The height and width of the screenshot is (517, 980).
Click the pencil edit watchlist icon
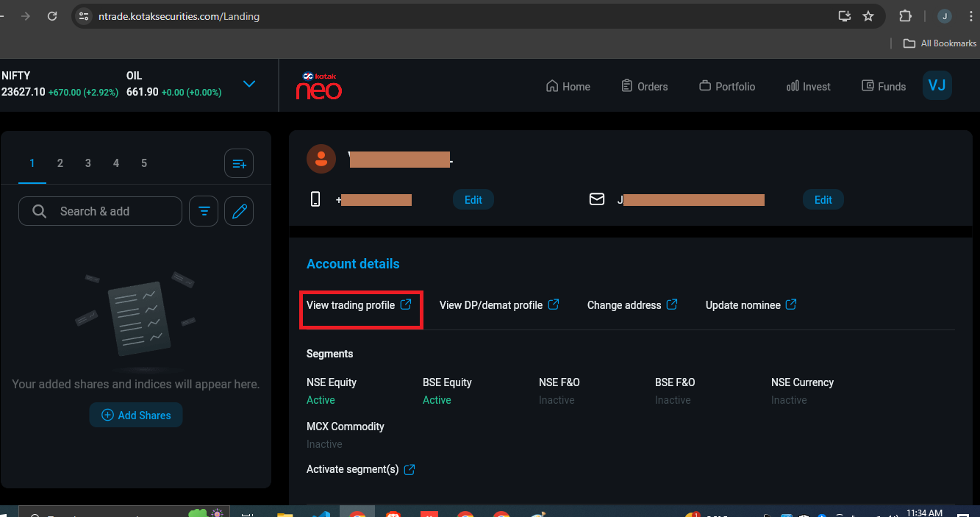[x=239, y=212]
